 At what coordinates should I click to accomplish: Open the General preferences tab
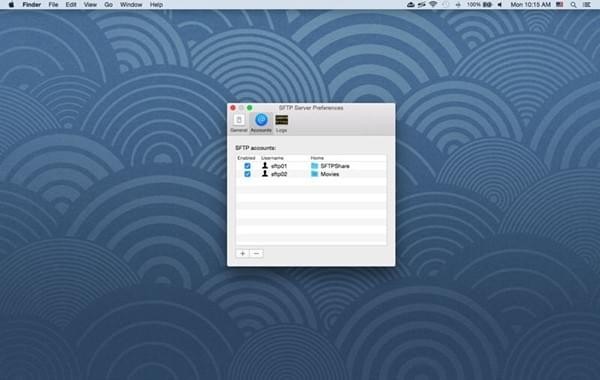[x=239, y=123]
